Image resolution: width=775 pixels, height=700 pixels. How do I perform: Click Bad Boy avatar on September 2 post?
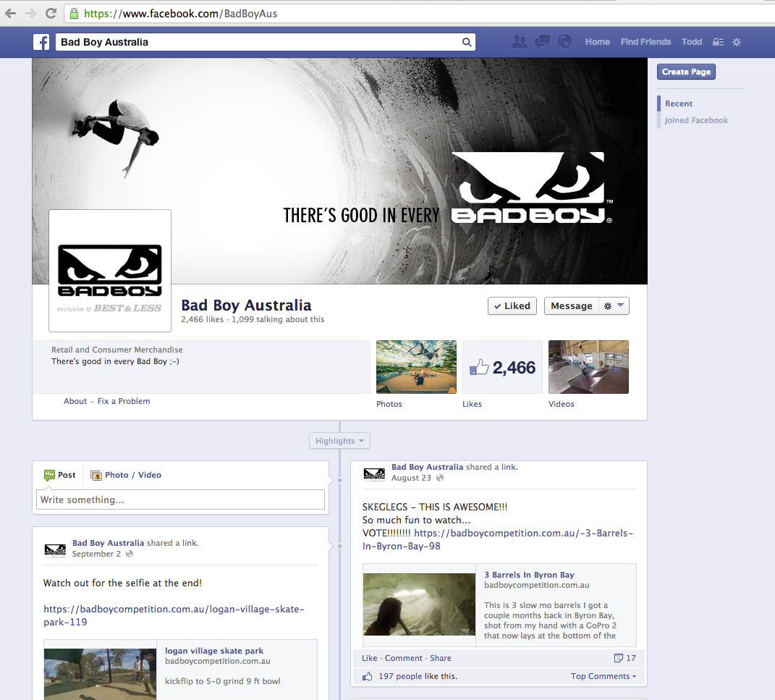tap(55, 550)
